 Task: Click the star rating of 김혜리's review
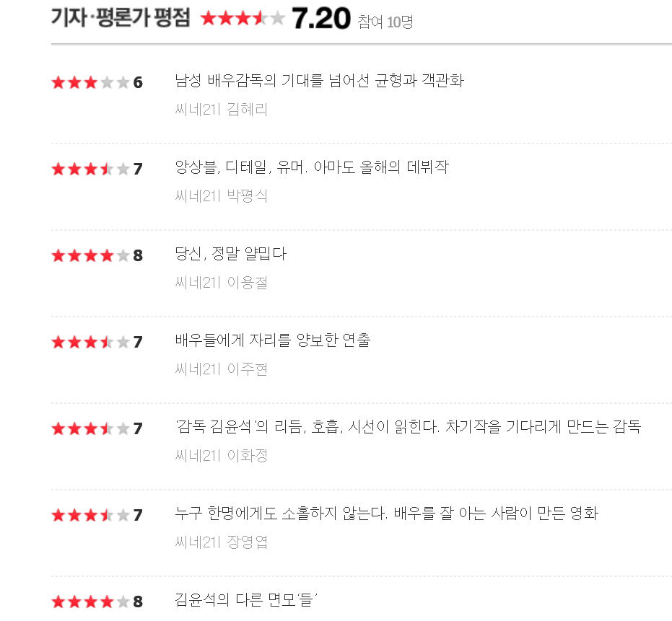(x=90, y=82)
